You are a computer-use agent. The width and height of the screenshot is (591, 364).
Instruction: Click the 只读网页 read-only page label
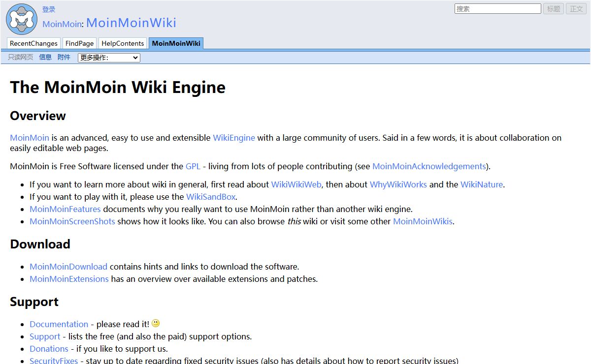pyautogui.click(x=21, y=57)
